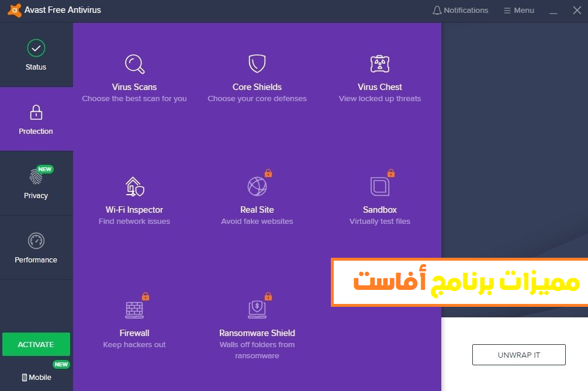Viewport: 588px width, 391px height.
Task: Click 'Avast Free Antivirus' window title
Action: pyautogui.click(x=63, y=10)
